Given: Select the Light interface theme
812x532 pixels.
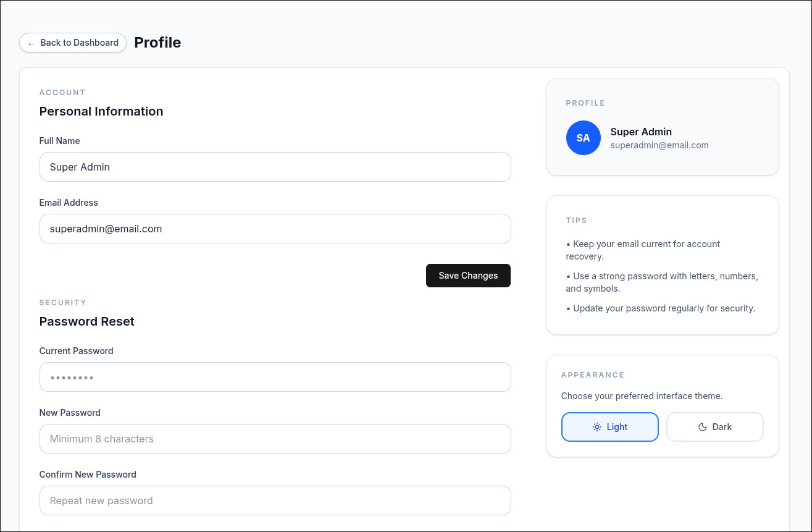Looking at the screenshot, I should pyautogui.click(x=610, y=427).
